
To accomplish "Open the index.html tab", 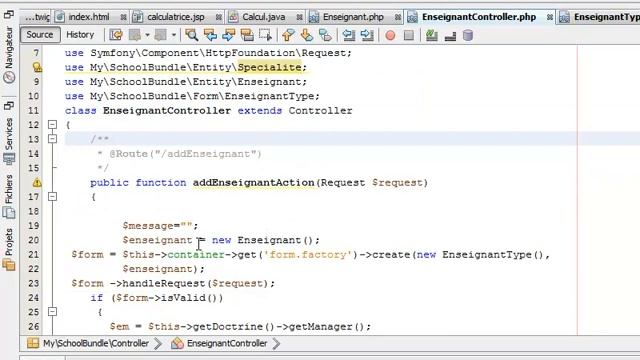I will pos(89,17).
